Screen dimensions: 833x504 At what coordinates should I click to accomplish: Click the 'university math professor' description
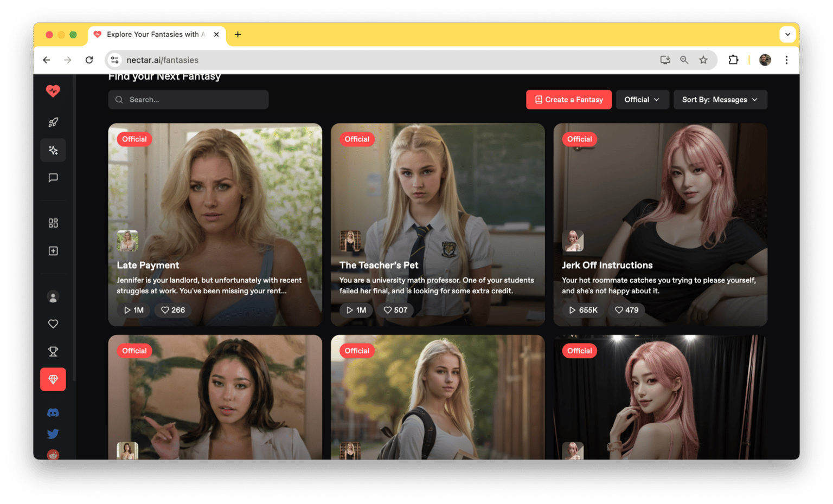[x=437, y=286]
